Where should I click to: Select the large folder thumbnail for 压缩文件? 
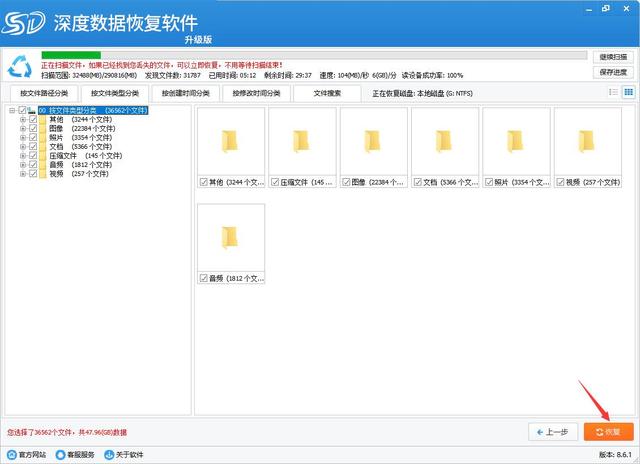pyautogui.click(x=302, y=141)
